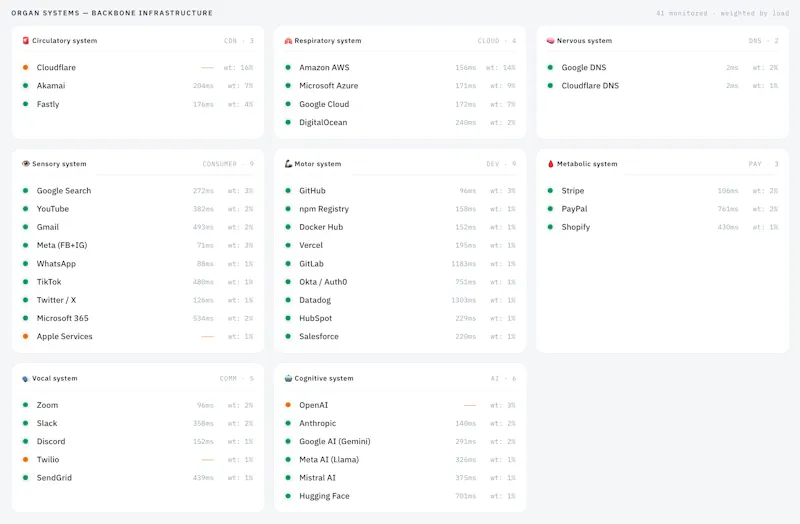Click the Cognitive system title

coord(323,378)
